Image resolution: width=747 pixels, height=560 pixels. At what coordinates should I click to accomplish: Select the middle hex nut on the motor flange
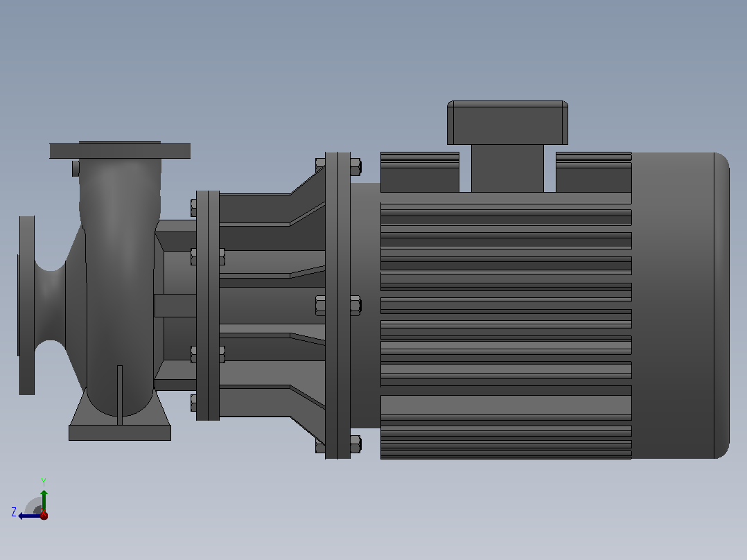coord(355,306)
